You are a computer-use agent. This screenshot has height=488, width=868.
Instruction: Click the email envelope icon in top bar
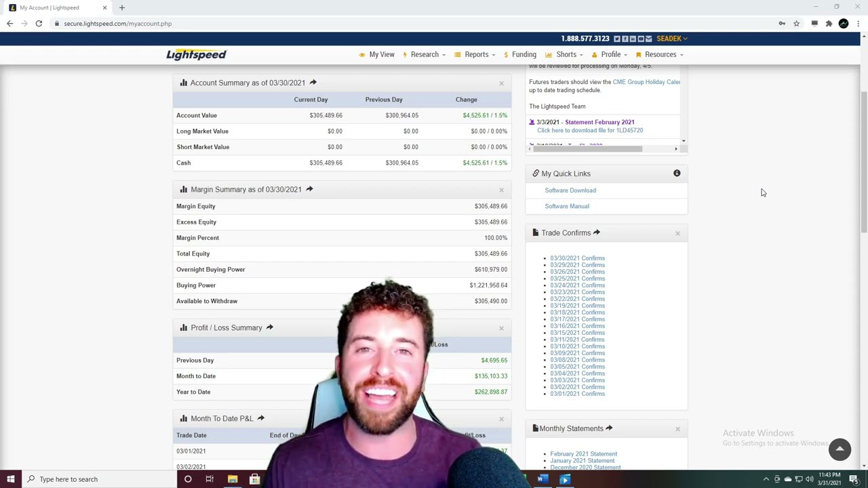(649, 39)
